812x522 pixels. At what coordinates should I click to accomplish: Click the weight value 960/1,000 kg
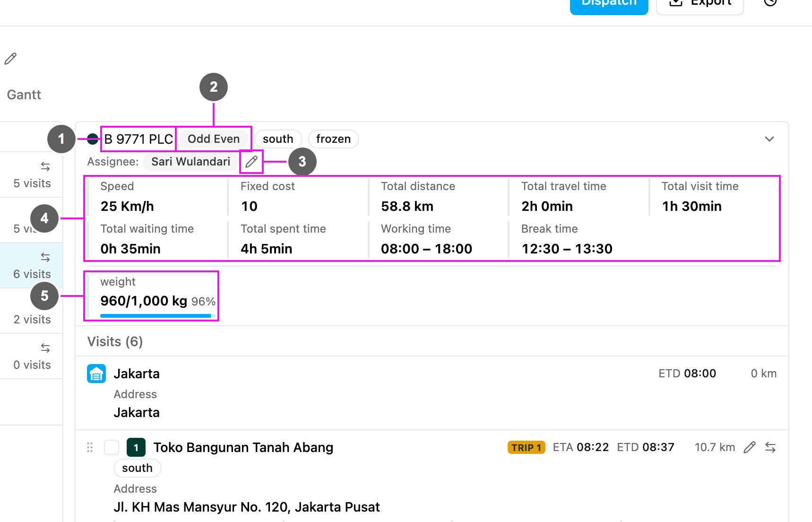click(144, 301)
